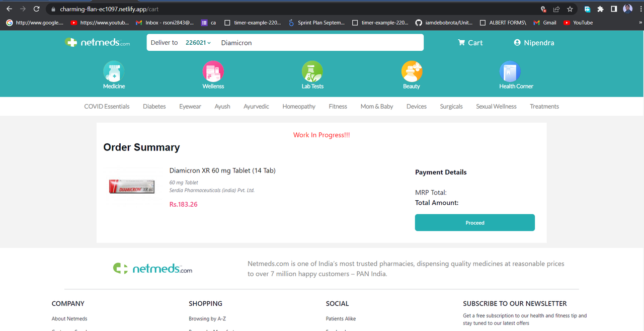Select the Mom & Baby menu item

pyautogui.click(x=377, y=107)
